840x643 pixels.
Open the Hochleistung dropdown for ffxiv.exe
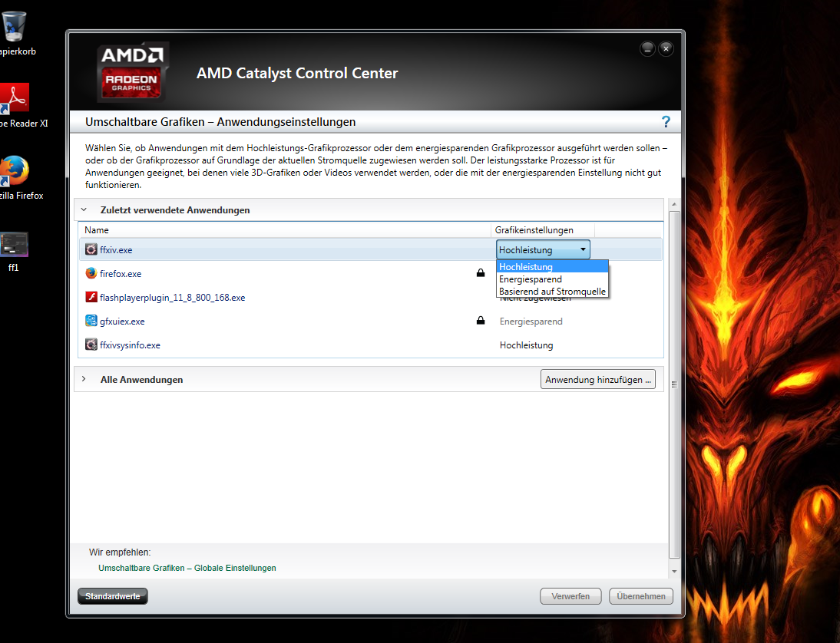click(543, 249)
